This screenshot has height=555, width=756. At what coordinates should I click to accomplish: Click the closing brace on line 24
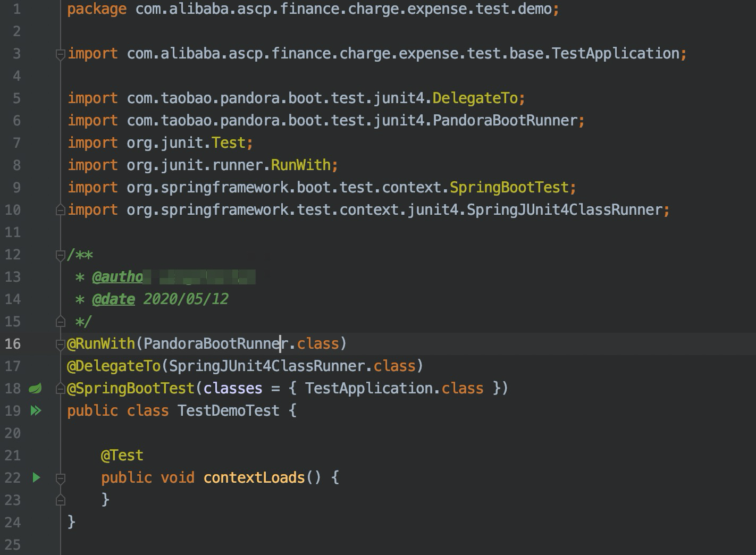pos(71,522)
